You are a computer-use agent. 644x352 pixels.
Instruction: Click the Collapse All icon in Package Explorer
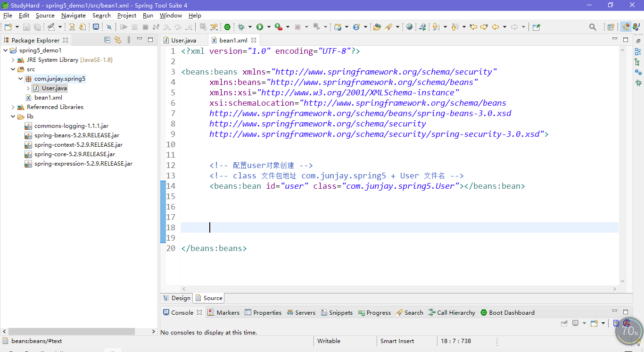pyautogui.click(x=107, y=40)
